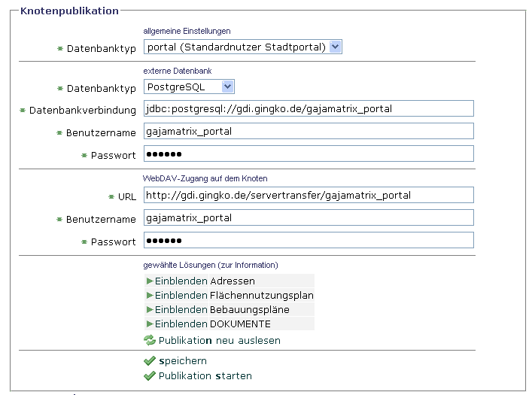
Task: Click the green arrow icon before Einblenden Flächennutzungsplan
Action: coord(150,295)
